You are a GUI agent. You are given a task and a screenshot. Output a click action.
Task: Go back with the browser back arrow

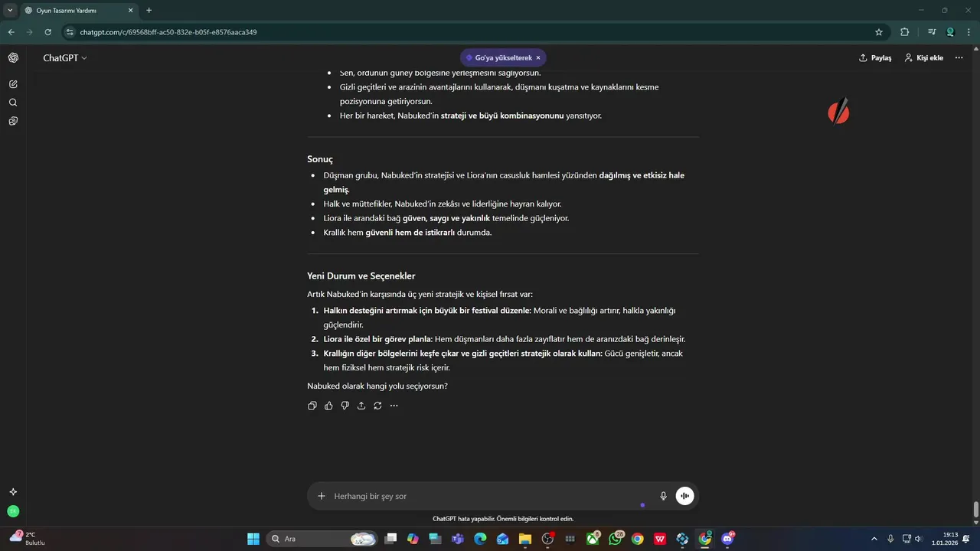point(11,32)
